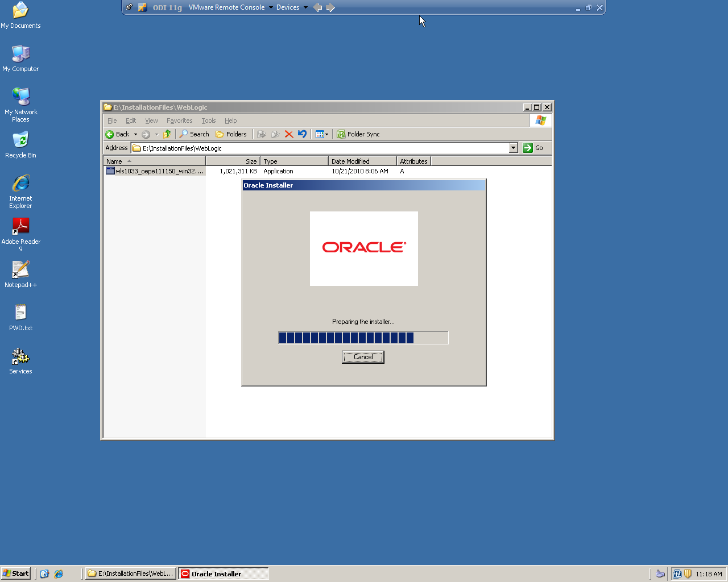Select My Network Places icon
The image size is (728, 582).
pyautogui.click(x=20, y=105)
